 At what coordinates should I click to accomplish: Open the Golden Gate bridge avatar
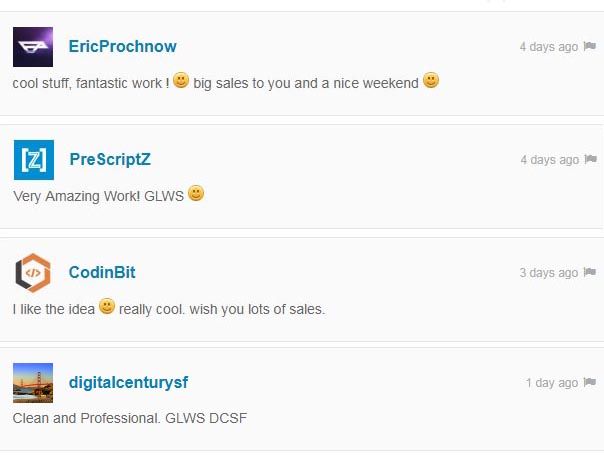pyautogui.click(x=33, y=383)
